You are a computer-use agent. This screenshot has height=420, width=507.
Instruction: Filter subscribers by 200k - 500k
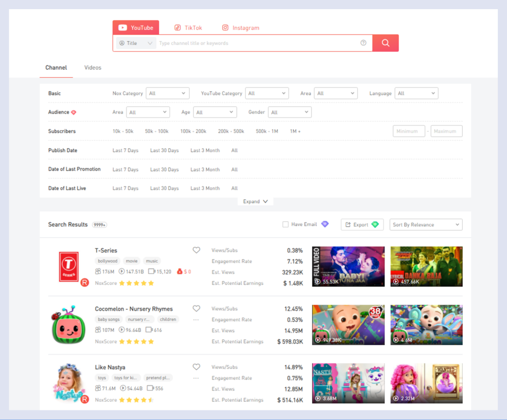(231, 131)
